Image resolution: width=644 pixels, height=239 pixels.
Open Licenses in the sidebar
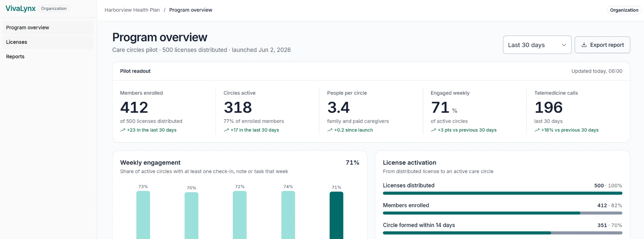point(48,42)
